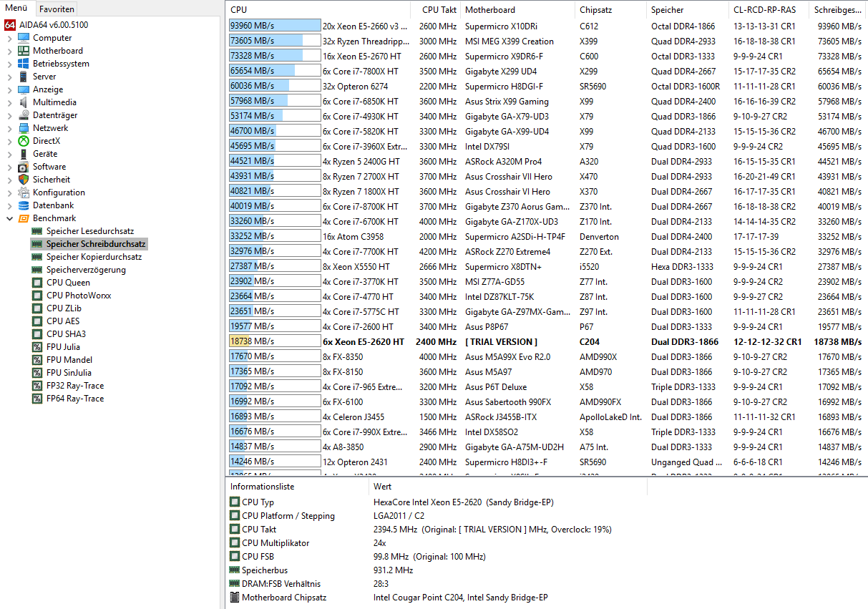Click Speicher Kopierdurchsatz memory icon
Screen dimensions: 868x609
37,257
